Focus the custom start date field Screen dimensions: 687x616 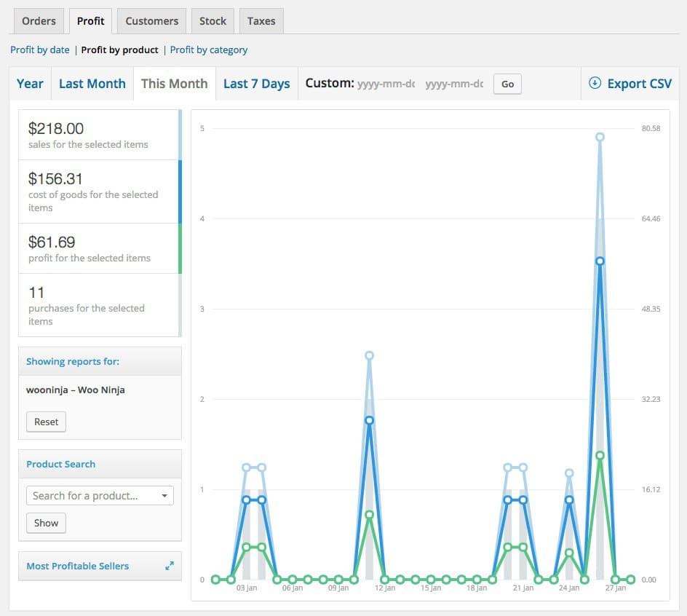click(x=386, y=83)
